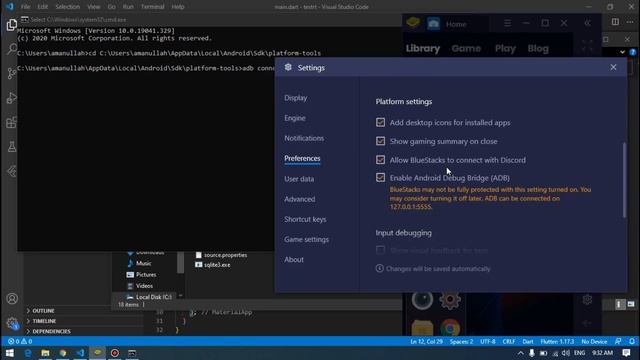Open File Explorer from the taskbar
640x360 pixels.
pos(45,353)
